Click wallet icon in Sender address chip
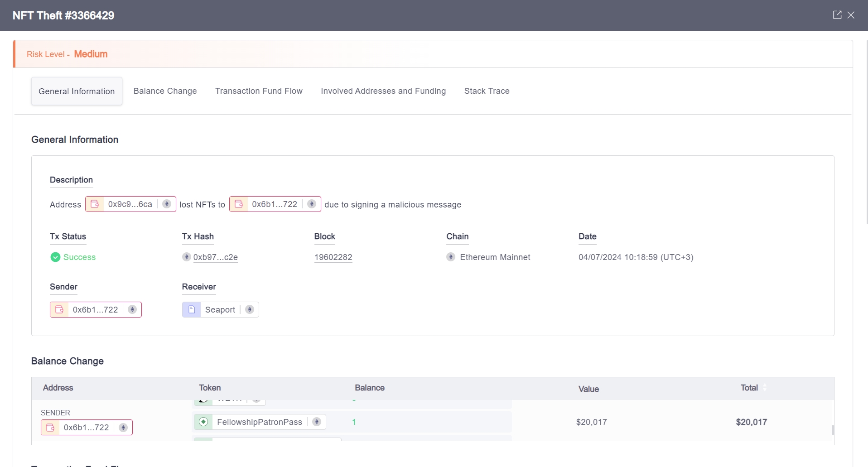 59,309
